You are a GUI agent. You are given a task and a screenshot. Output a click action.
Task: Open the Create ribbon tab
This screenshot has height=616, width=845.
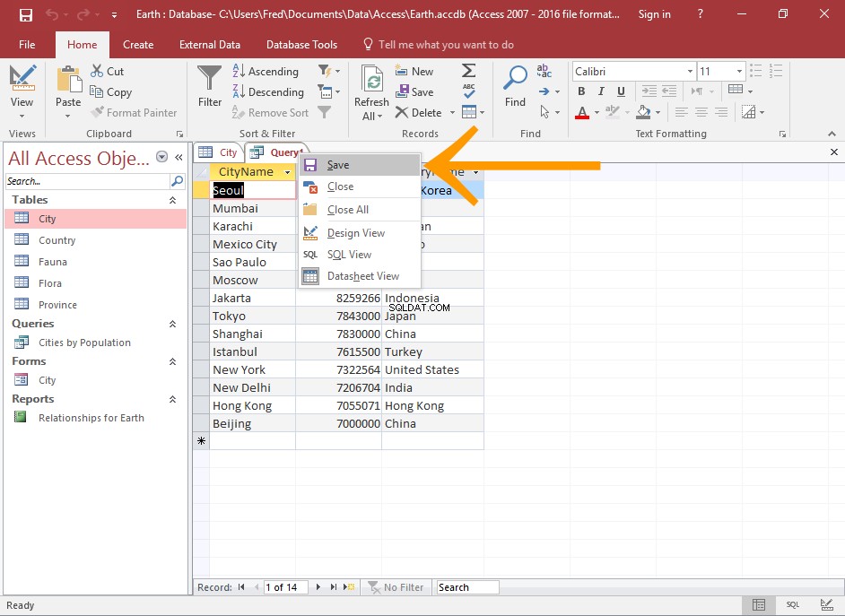pyautogui.click(x=138, y=45)
